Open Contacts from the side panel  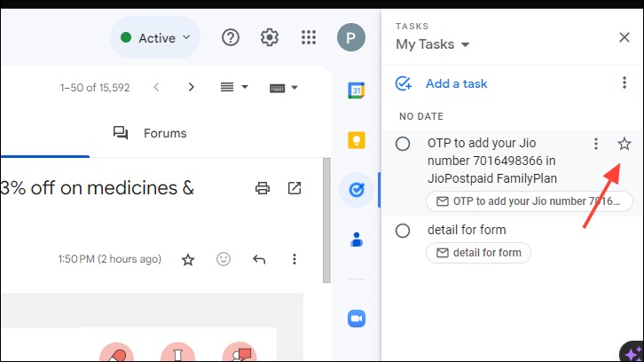[356, 240]
